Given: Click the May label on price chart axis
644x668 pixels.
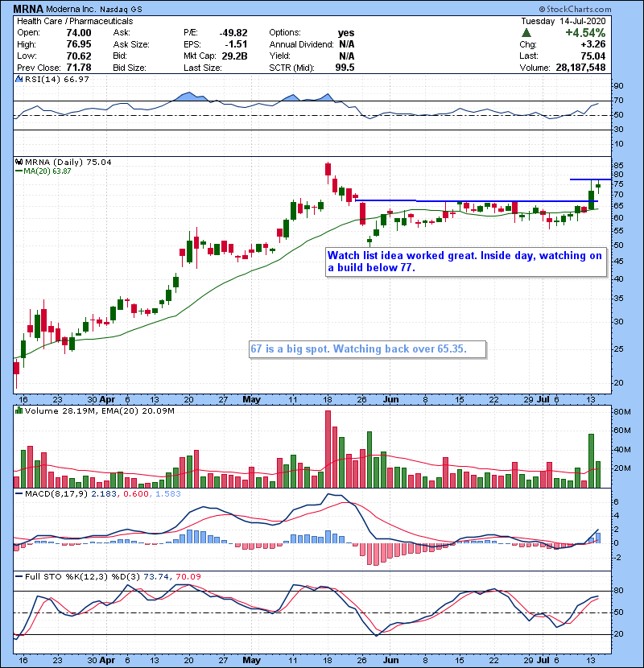Looking at the screenshot, I should (x=251, y=399).
